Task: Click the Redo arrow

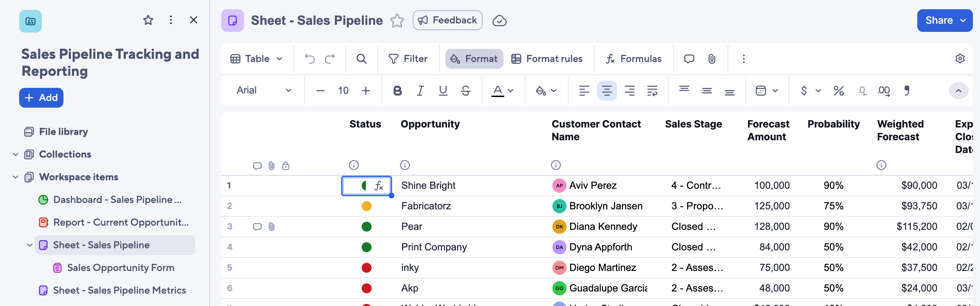Action: click(330, 59)
